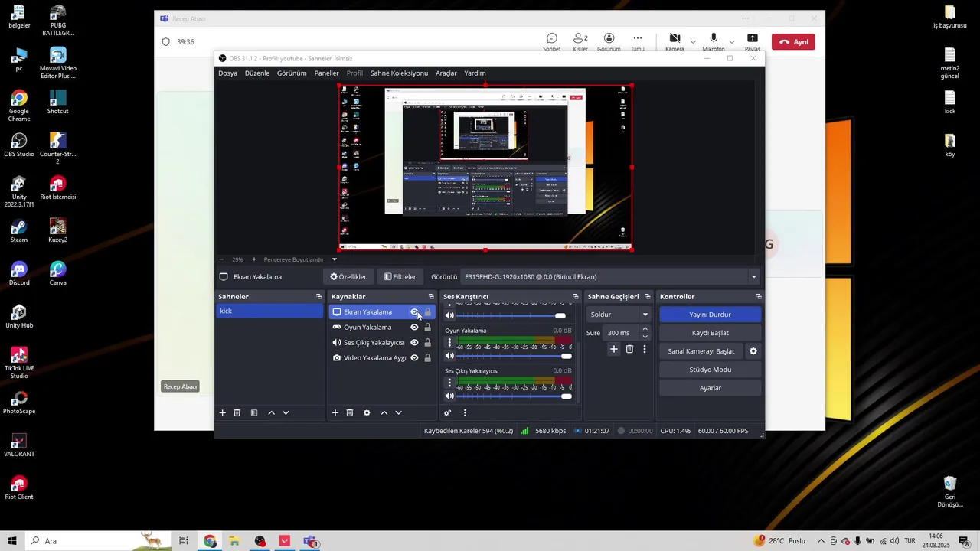980x551 pixels.
Task: Open the Filtreler button for the source
Action: 400,277
